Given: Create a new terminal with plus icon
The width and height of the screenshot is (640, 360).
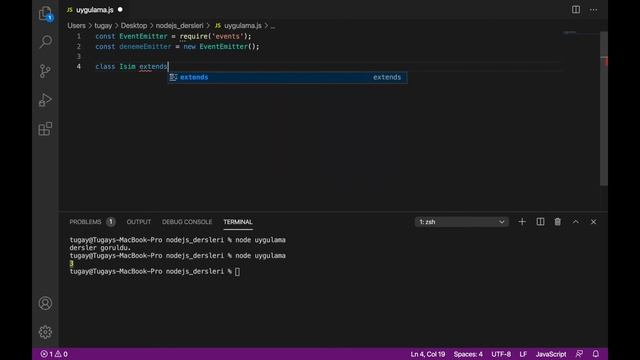Looking at the screenshot, I should tap(522, 222).
